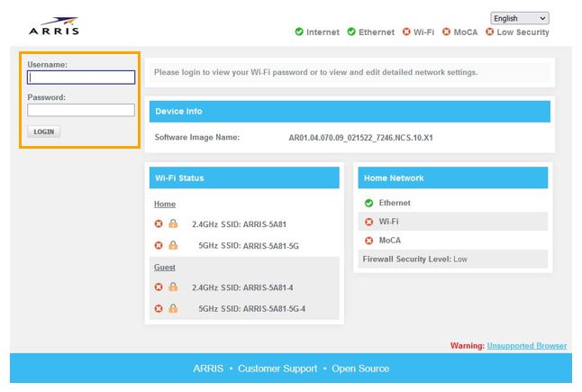Click red status icon for ARRIS-5A81-5G-4

click(x=159, y=308)
